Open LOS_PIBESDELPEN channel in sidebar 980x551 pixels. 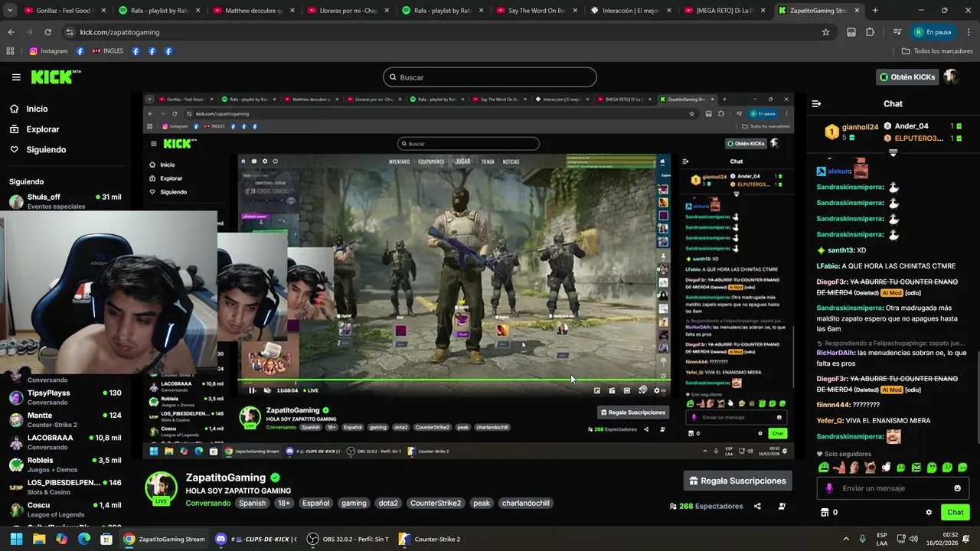[65, 487]
